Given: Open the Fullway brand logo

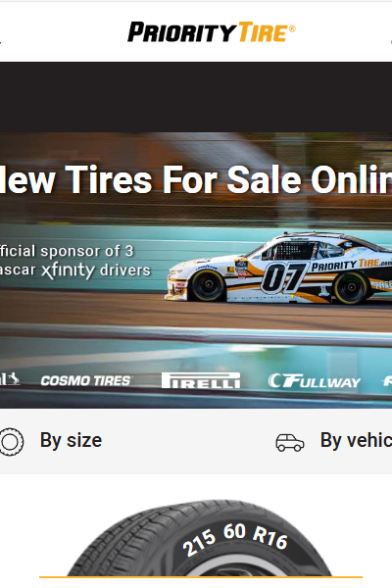Looking at the screenshot, I should 314,380.
